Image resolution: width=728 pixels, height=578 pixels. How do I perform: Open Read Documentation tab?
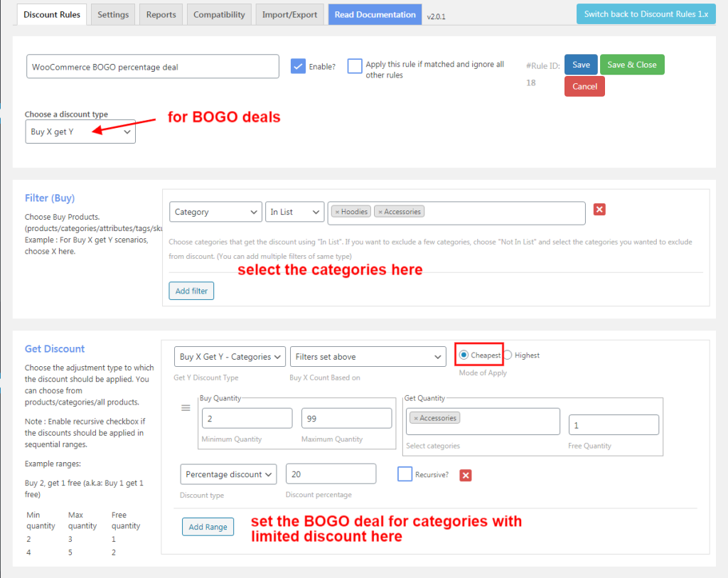pos(375,14)
